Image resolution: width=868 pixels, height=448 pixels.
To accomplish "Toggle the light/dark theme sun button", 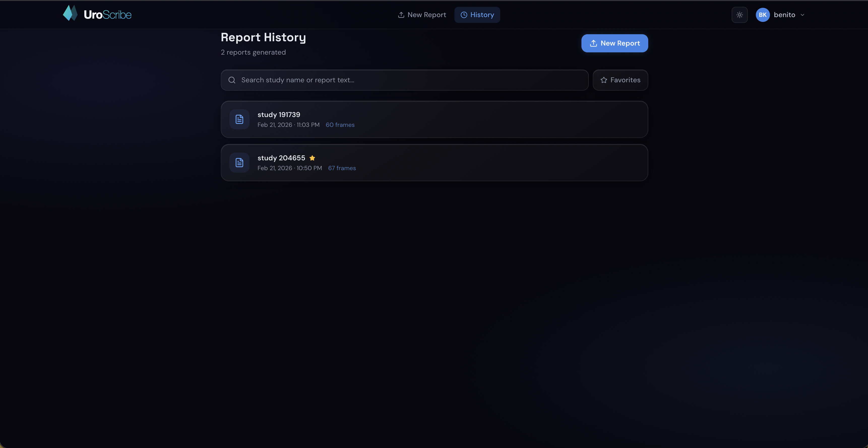I will coord(739,15).
